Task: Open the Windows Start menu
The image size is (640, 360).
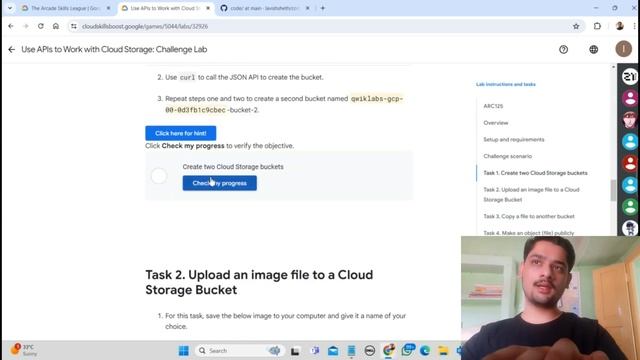Action: [184, 351]
